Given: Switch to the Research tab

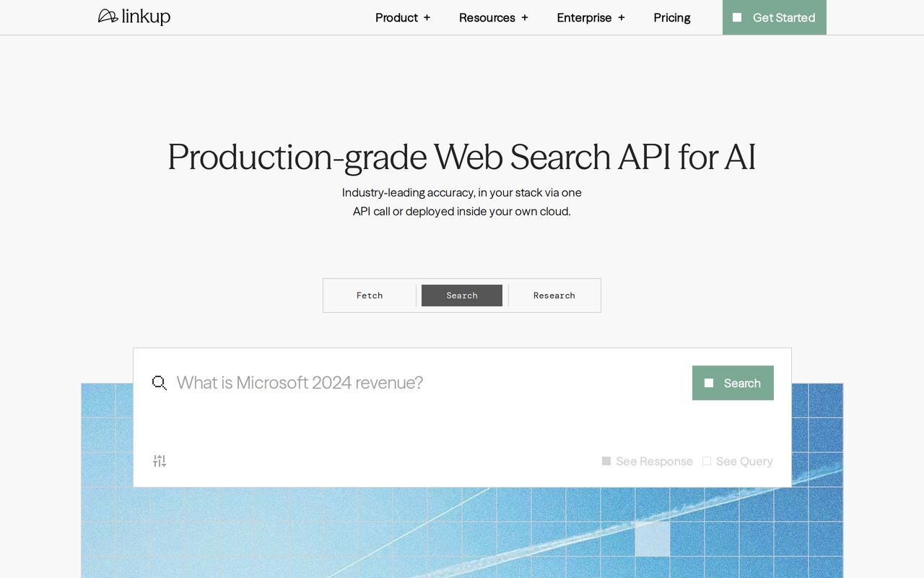Looking at the screenshot, I should pos(554,296).
